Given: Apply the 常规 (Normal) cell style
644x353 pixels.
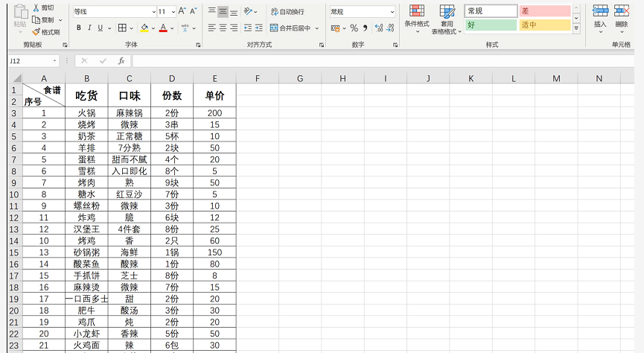Looking at the screenshot, I should click(491, 11).
